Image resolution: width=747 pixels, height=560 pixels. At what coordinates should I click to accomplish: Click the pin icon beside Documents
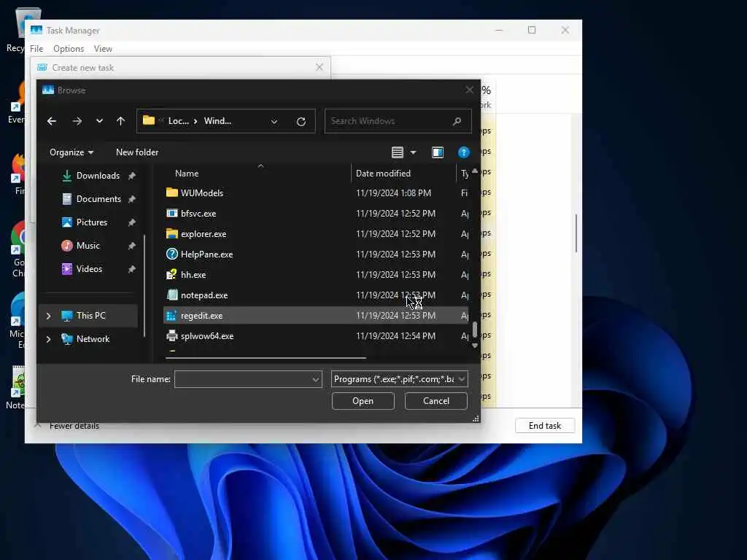[132, 199]
